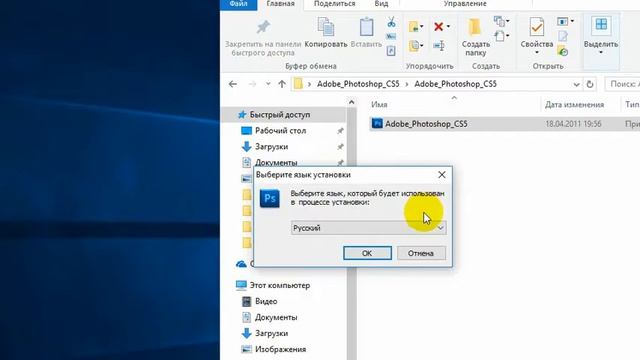Open the Управление tab
The height and width of the screenshot is (360, 640).
465,4
